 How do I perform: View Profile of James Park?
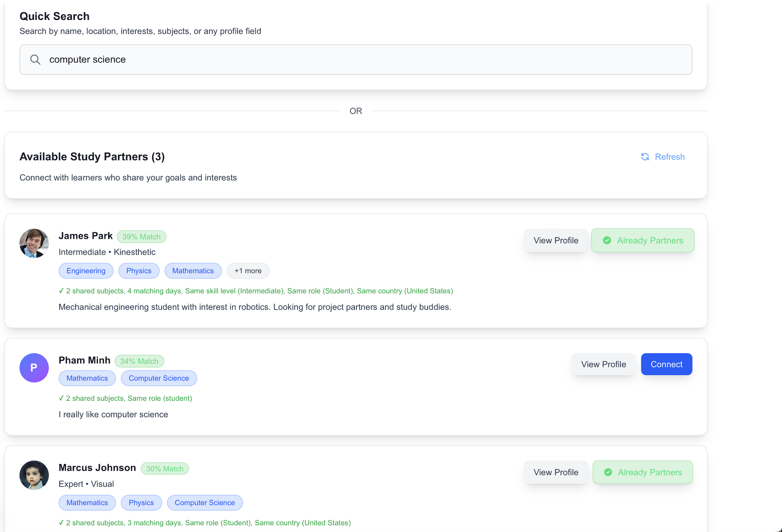click(556, 241)
